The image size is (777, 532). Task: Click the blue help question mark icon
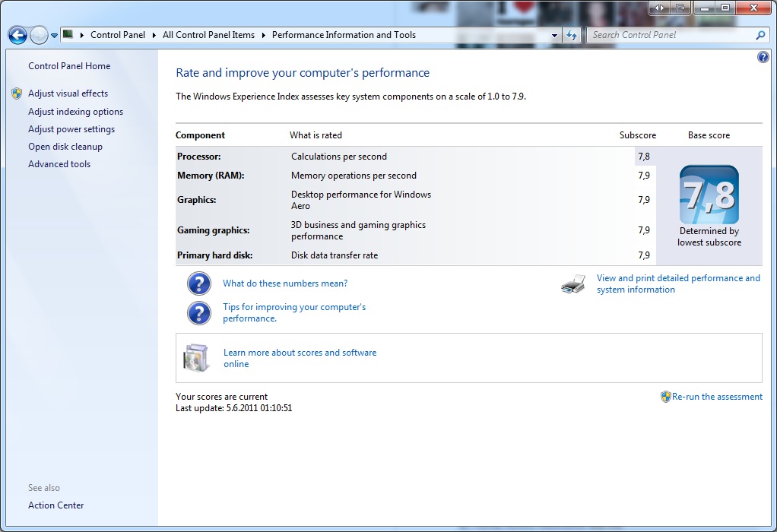point(763,57)
